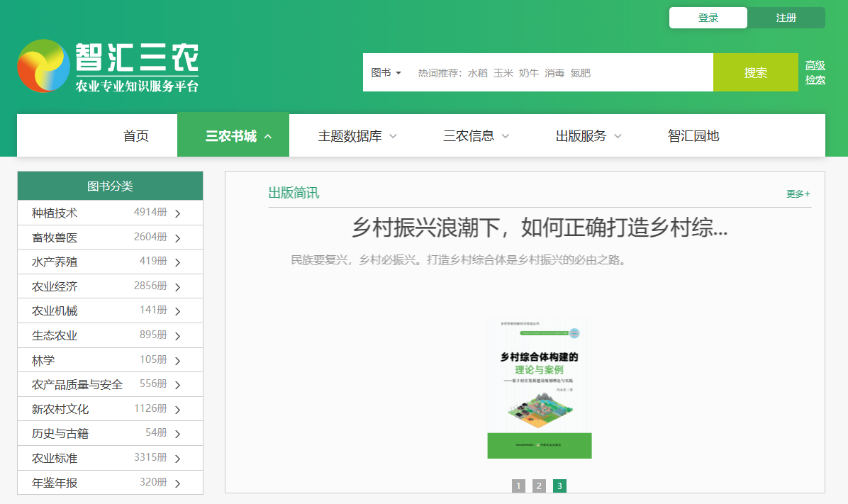The height and width of the screenshot is (504, 848).
Task: Open 高级检索 advanced search
Action: pos(815,72)
